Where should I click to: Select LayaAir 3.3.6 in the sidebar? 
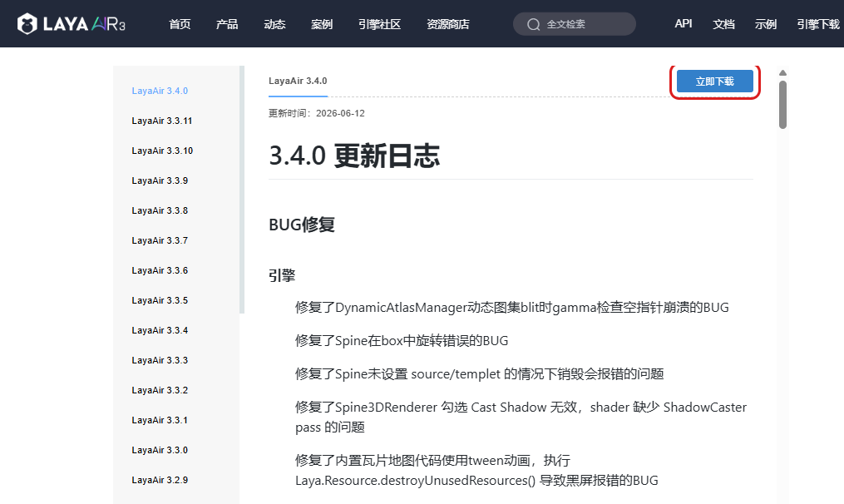(160, 270)
